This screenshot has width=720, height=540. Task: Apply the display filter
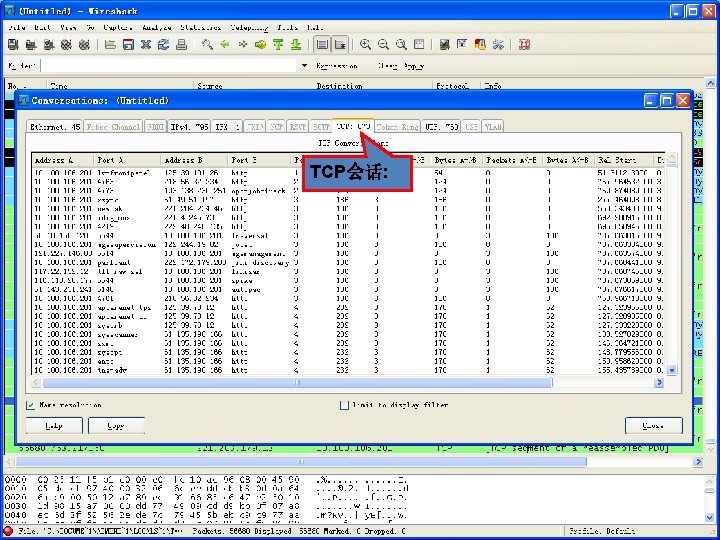click(414, 66)
